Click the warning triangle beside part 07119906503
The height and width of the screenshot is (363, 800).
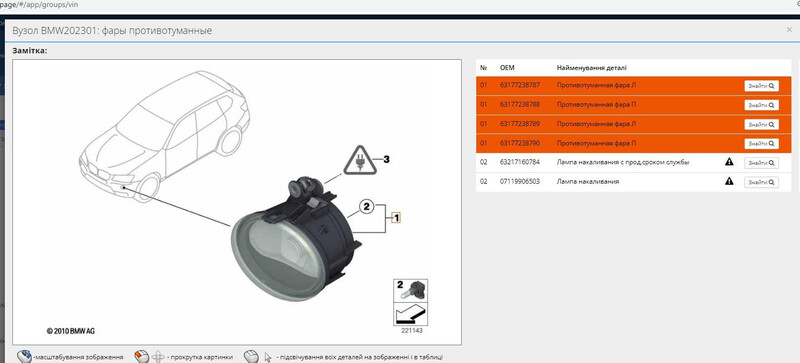[729, 181]
